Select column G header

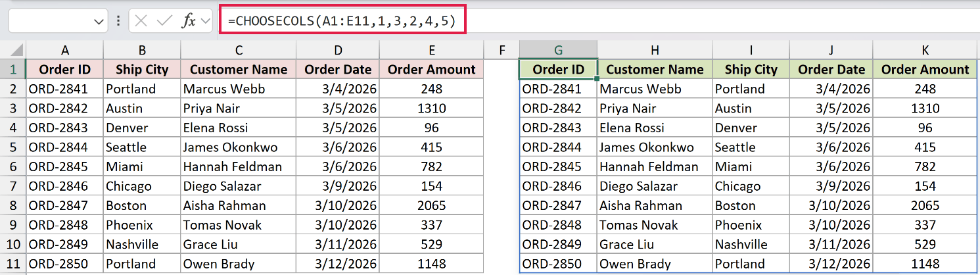coord(558,50)
